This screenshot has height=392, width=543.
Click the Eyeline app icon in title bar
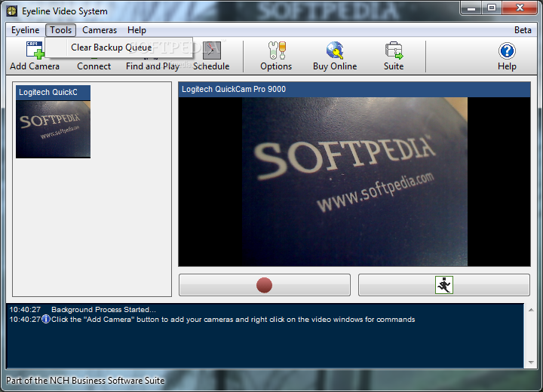click(x=12, y=11)
